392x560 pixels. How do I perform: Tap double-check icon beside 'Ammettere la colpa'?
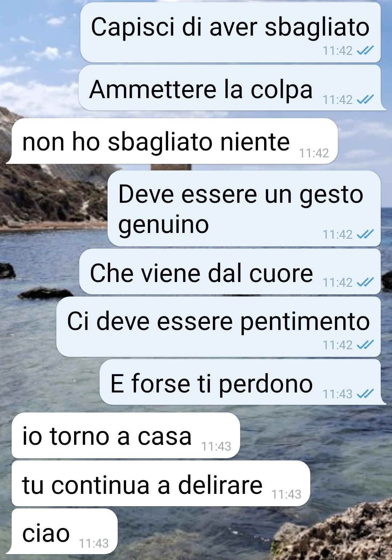click(365, 99)
